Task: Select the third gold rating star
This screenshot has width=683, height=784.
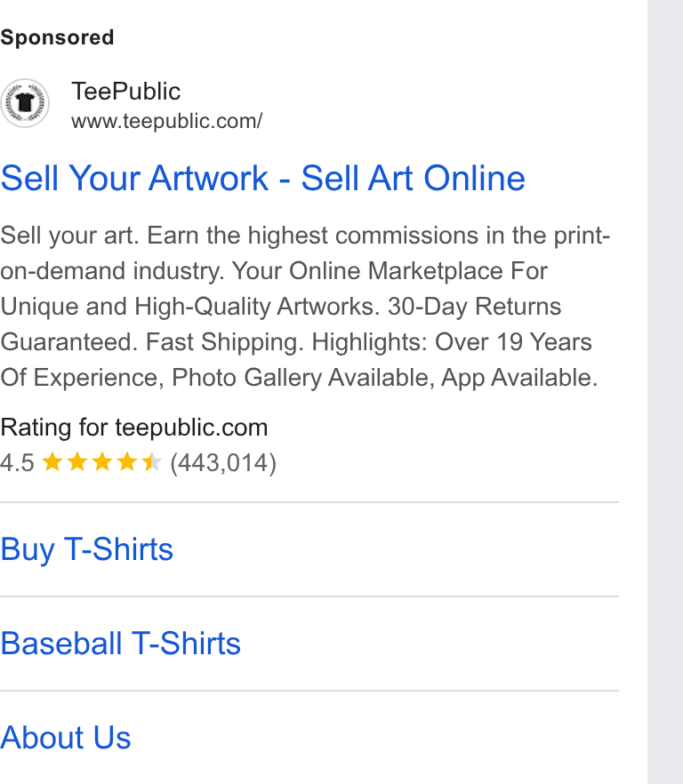Action: coord(102,462)
